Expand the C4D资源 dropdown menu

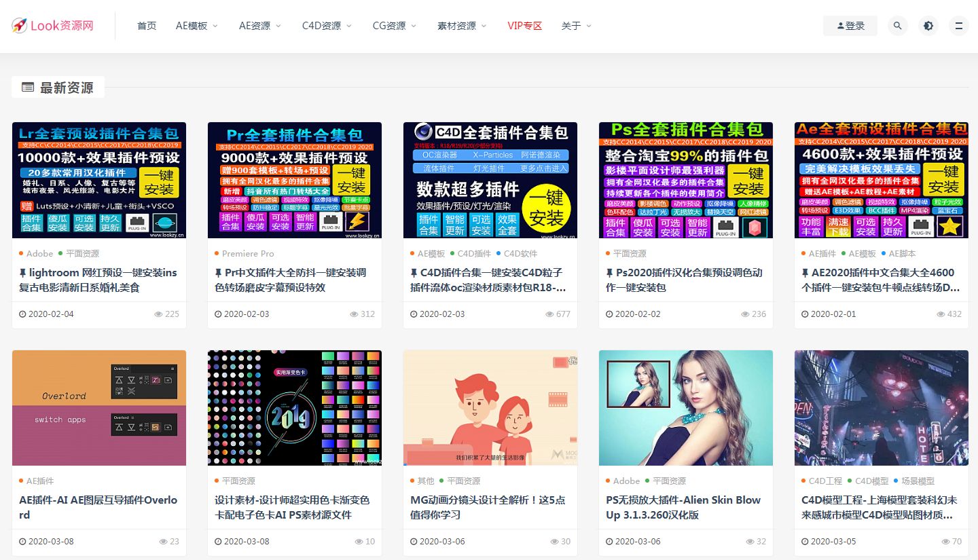click(327, 26)
